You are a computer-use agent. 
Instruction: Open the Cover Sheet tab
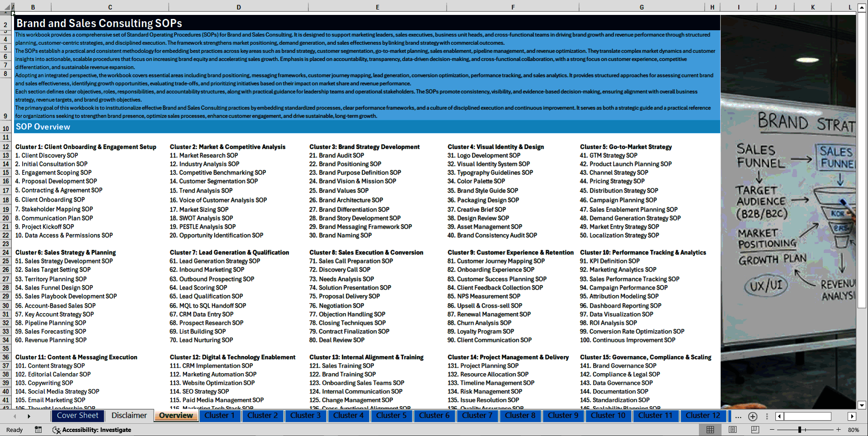pos(77,416)
